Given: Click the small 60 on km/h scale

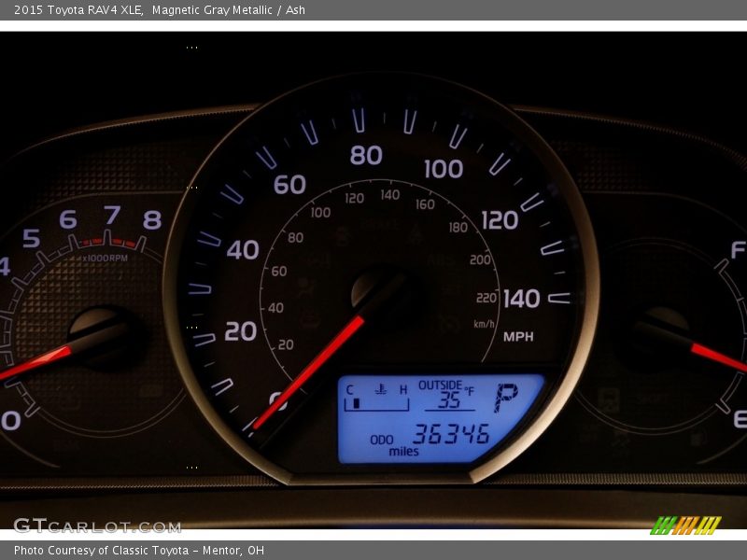Looking at the screenshot, I should point(279,271).
